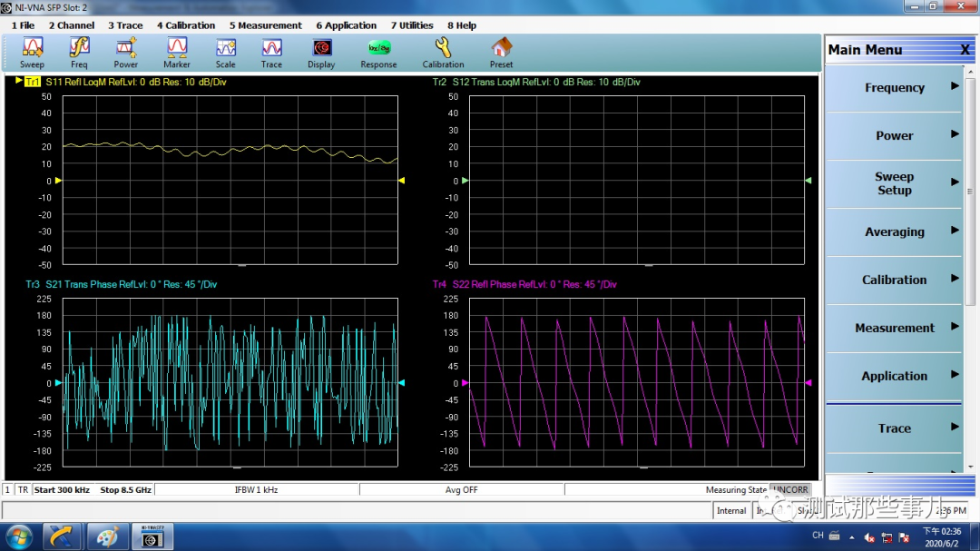
Task: Expand Frequency in Main Menu
Action: (895, 87)
